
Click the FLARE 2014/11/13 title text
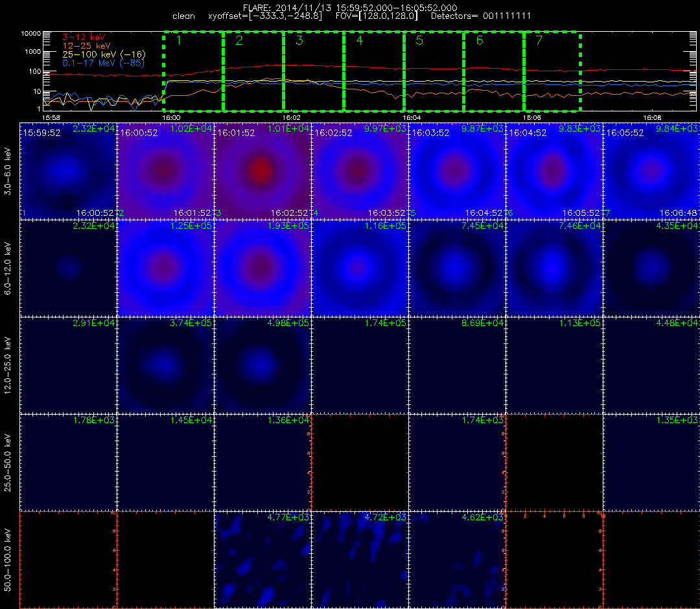pyautogui.click(x=350, y=8)
